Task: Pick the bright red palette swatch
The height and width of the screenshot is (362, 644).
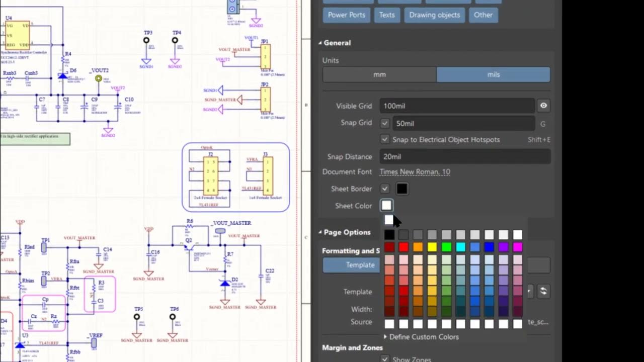Action: point(404,247)
